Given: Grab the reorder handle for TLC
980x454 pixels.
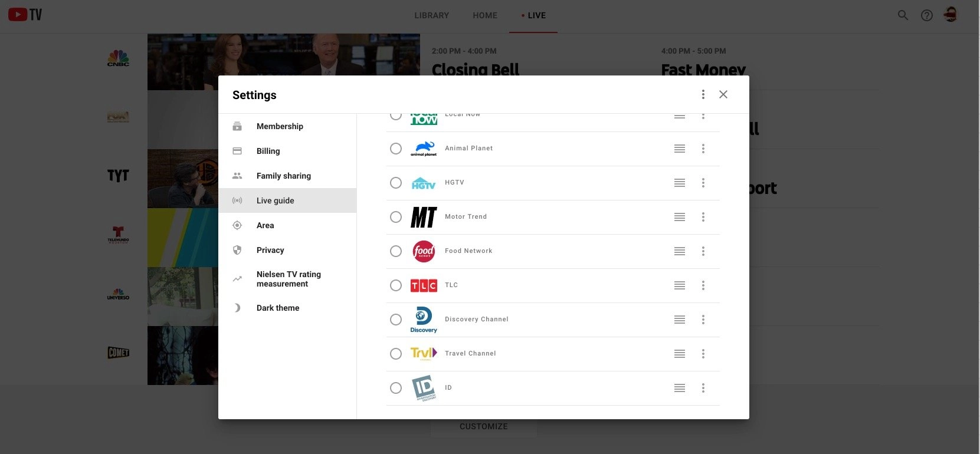Looking at the screenshot, I should [680, 285].
